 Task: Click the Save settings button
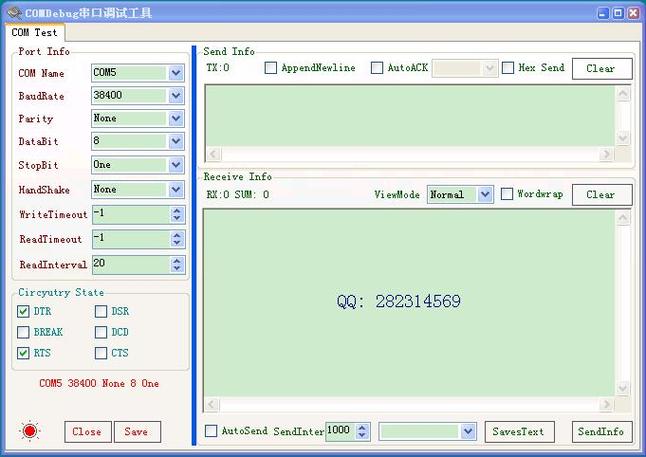pyautogui.click(x=137, y=432)
